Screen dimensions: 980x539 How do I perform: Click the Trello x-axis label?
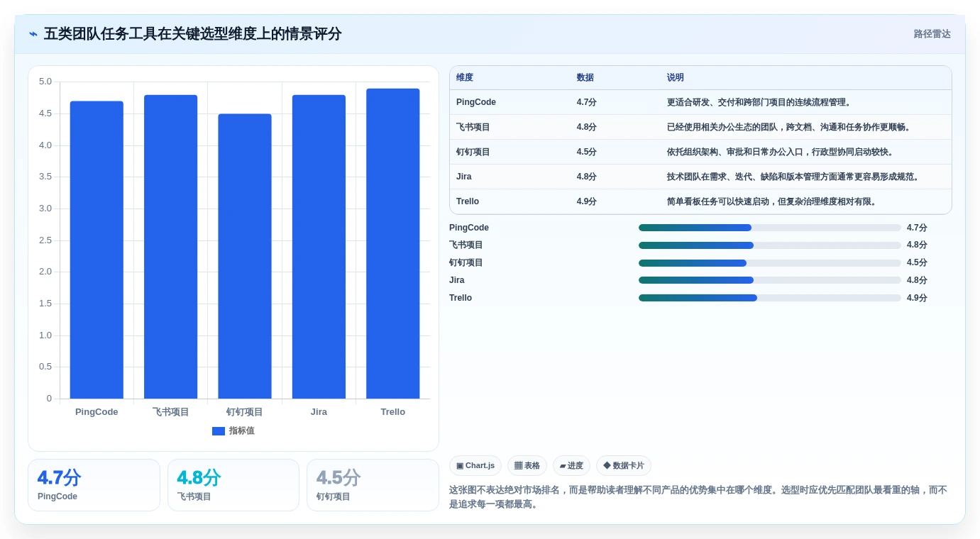point(393,412)
